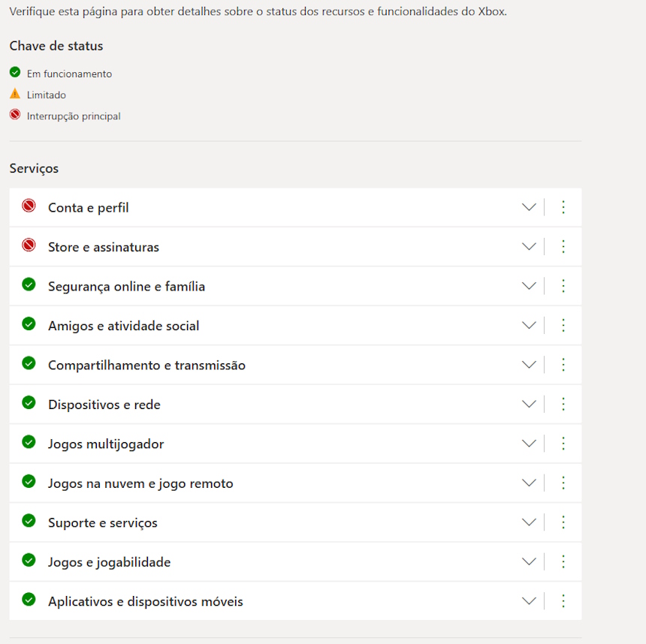This screenshot has height=644, width=646.
Task: Open more options for Jogos na nuvem e jogo remoto
Action: pos(563,483)
